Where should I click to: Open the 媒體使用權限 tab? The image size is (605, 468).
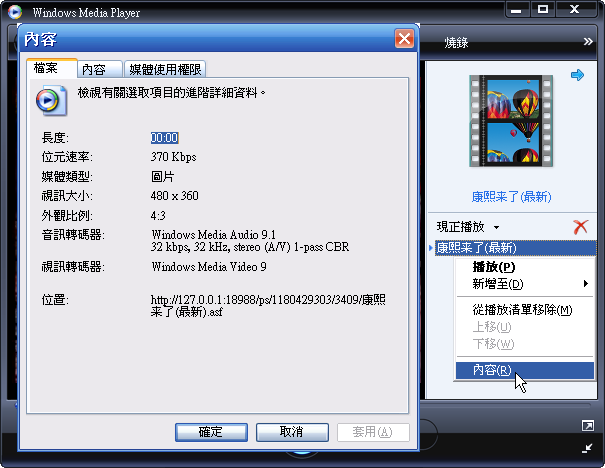(x=165, y=69)
